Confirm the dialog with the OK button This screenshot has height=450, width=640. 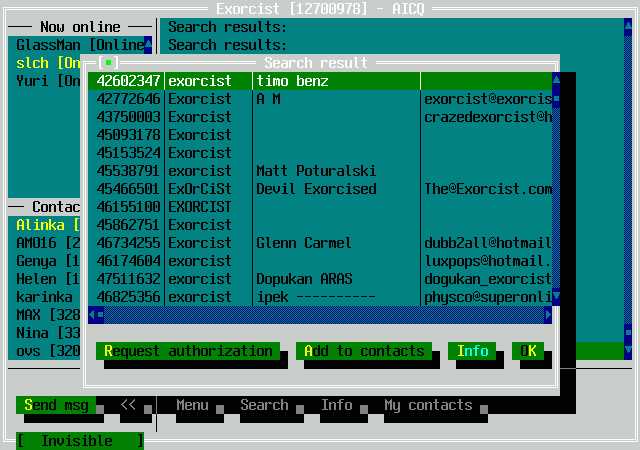528,351
